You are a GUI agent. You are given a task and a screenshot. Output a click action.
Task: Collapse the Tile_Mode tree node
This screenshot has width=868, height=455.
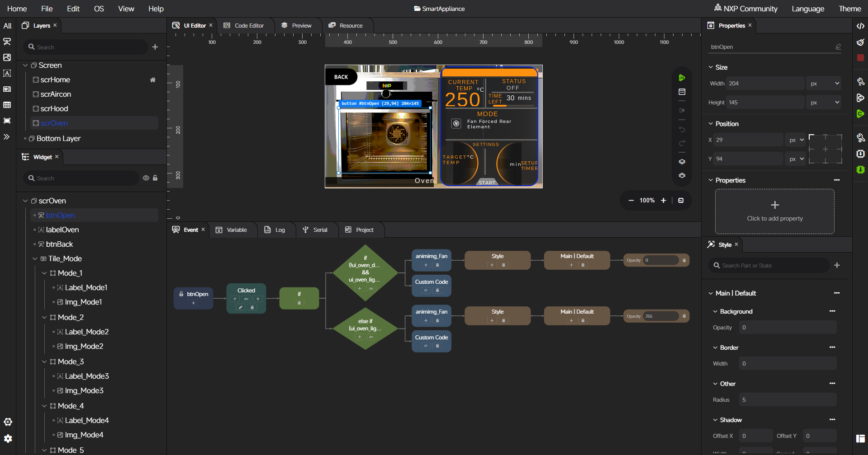tap(35, 259)
